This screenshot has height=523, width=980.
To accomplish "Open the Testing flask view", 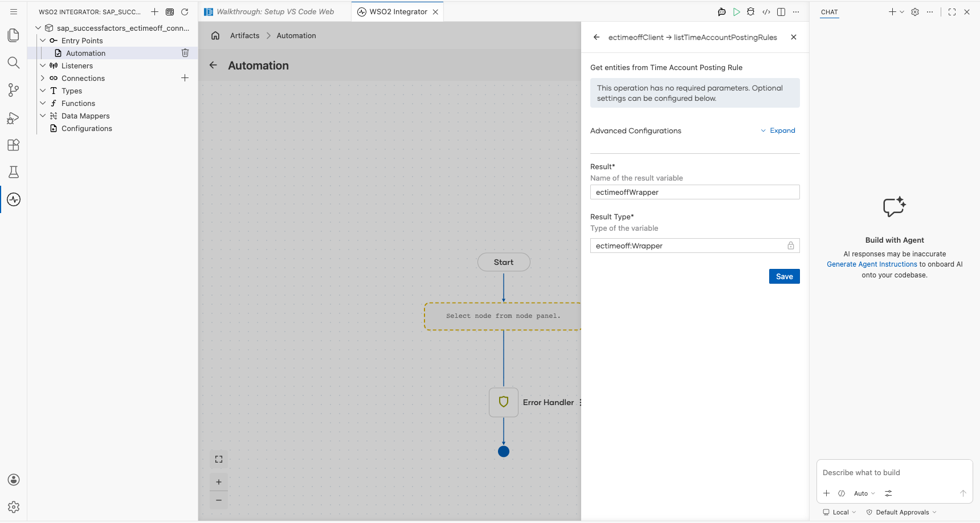I will (14, 172).
